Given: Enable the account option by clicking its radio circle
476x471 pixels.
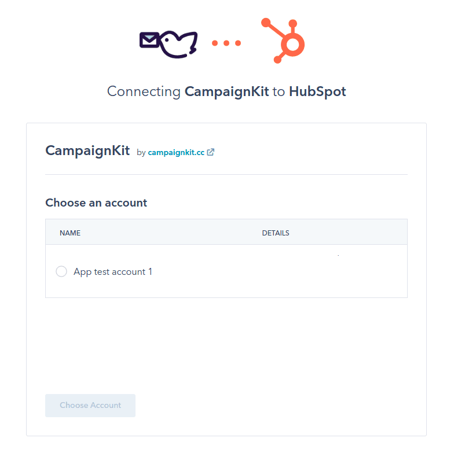Looking at the screenshot, I should (61, 271).
